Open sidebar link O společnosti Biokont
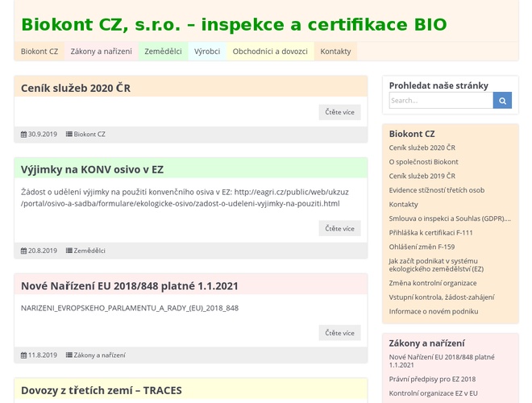532x403 pixels. 423,162
